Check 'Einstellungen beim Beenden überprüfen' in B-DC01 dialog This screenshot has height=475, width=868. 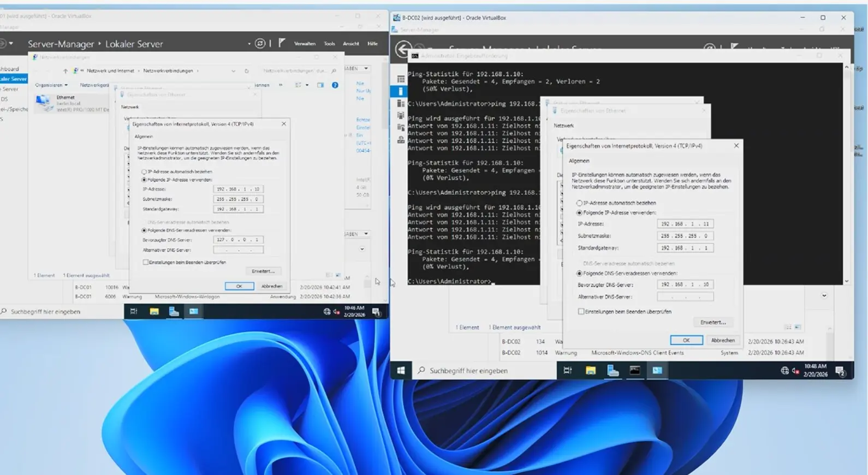click(146, 262)
